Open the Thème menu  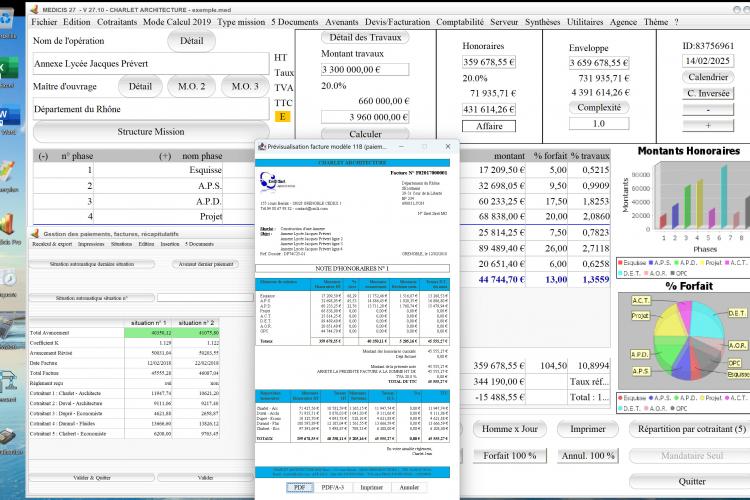point(656,22)
